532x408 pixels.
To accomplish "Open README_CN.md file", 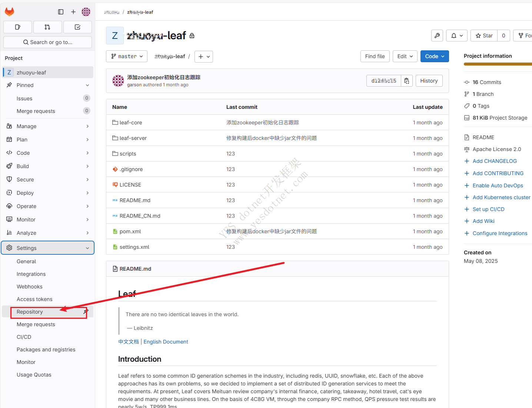I will (140, 216).
